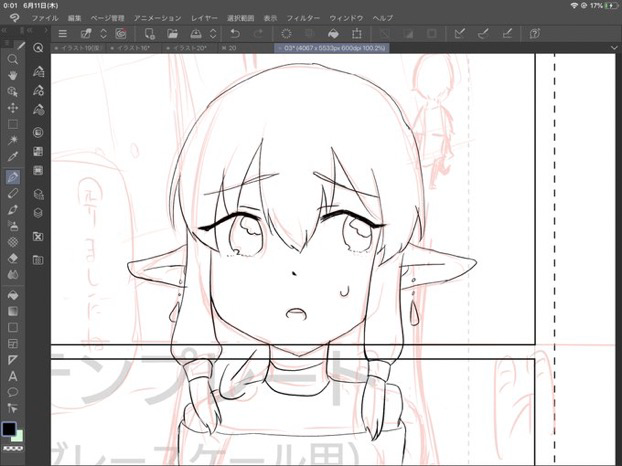Toggle Snap to Grid
622x466 pixels.
point(507,34)
